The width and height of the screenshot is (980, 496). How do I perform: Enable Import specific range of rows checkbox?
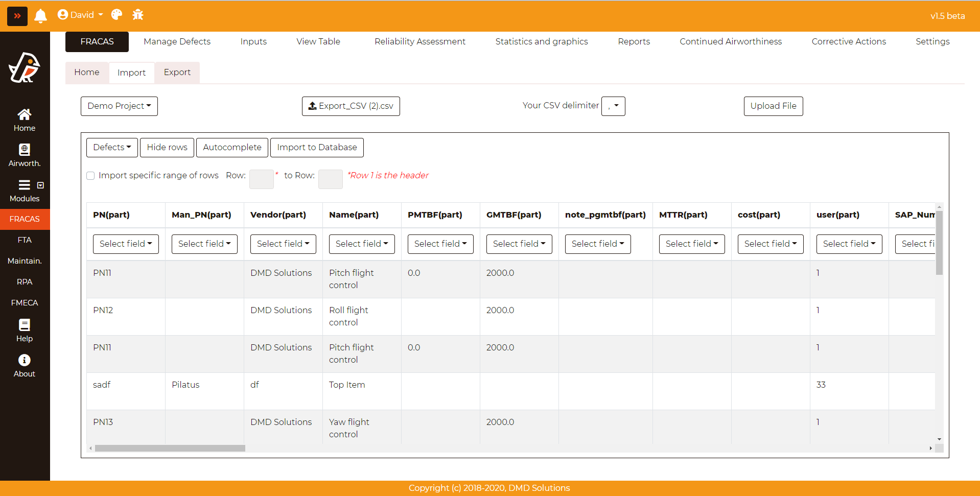click(x=90, y=176)
